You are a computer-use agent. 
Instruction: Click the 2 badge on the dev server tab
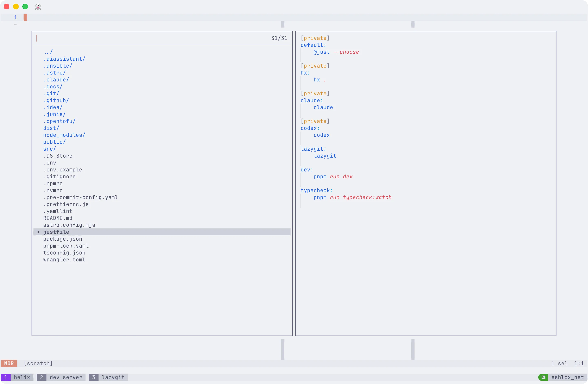coord(41,377)
